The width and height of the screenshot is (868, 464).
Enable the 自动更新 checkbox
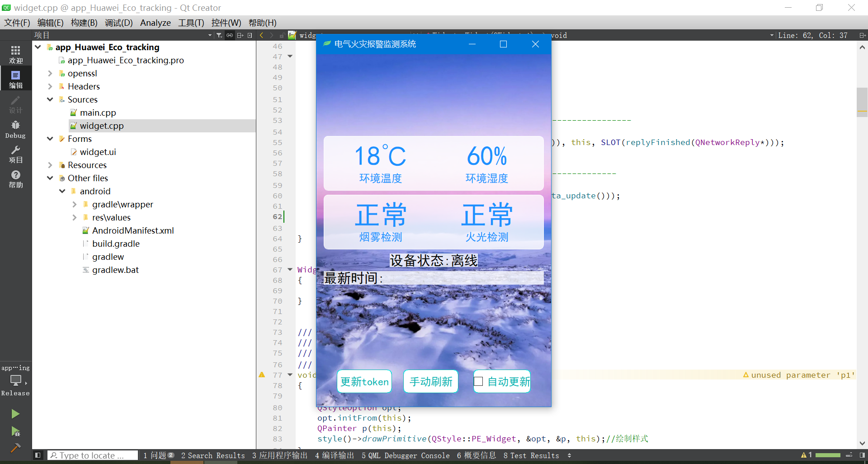pyautogui.click(x=478, y=382)
